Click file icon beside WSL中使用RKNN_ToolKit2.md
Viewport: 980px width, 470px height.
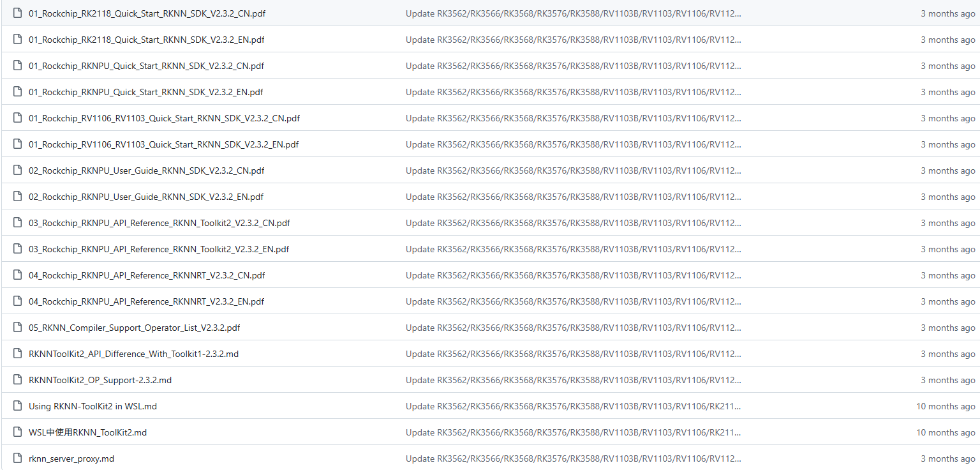[17, 432]
